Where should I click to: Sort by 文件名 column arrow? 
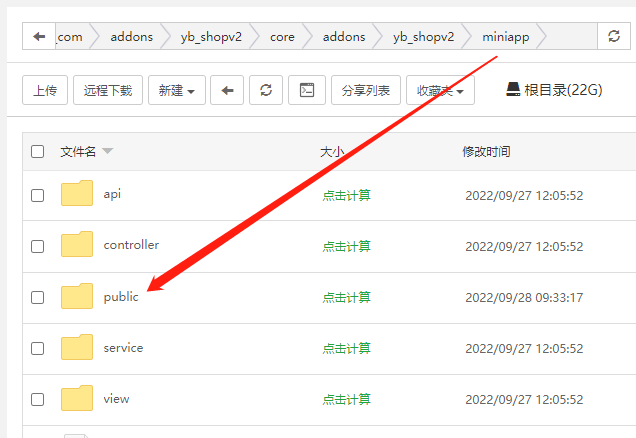point(107,151)
